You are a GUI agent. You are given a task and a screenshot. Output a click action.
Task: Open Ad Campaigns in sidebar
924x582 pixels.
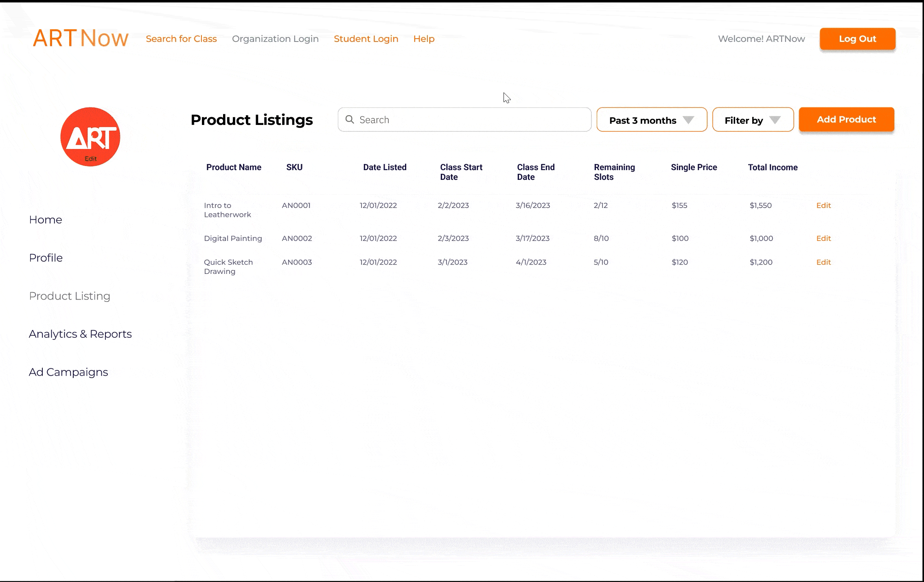pos(68,372)
